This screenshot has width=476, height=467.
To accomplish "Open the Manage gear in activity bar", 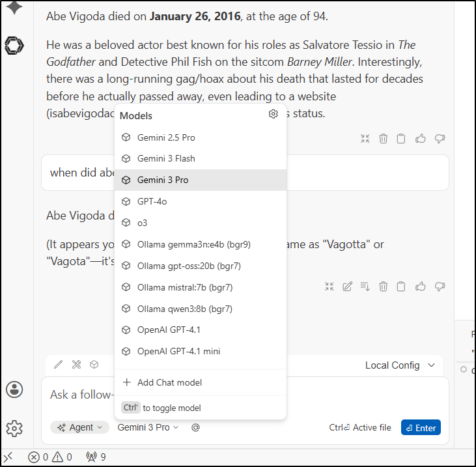I will (14, 428).
